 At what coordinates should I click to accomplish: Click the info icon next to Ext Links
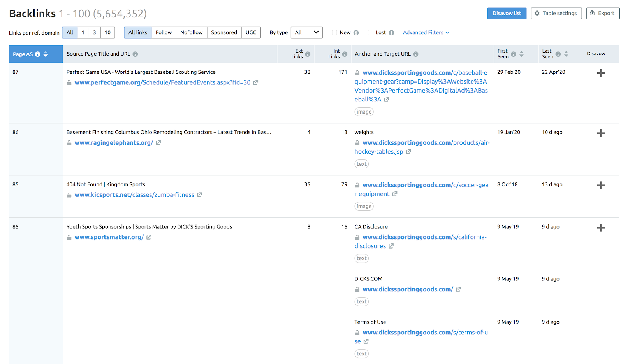tap(308, 54)
